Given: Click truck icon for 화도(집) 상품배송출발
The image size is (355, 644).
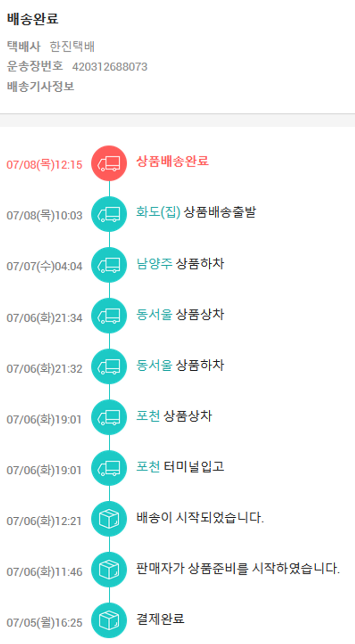Looking at the screenshot, I should (x=109, y=214).
